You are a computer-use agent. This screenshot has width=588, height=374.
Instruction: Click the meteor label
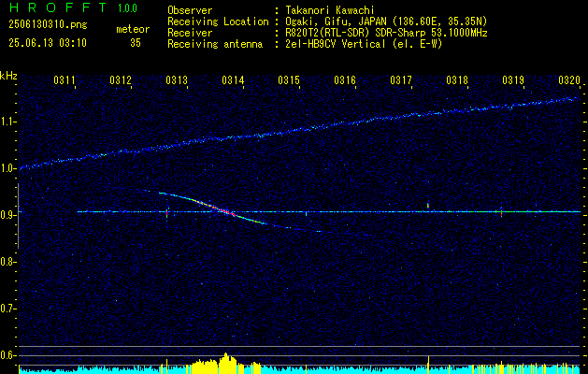click(x=133, y=29)
